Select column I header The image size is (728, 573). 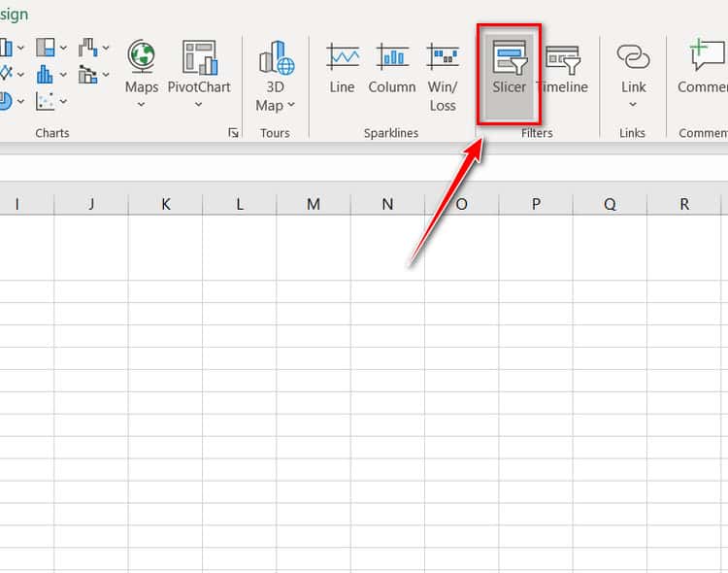26,204
